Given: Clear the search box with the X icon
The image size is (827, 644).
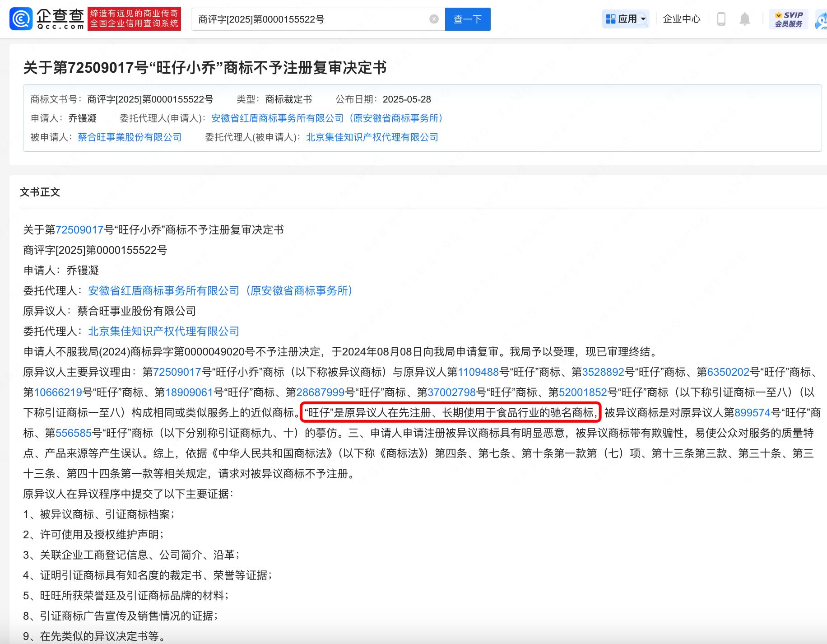Looking at the screenshot, I should tap(434, 19).
